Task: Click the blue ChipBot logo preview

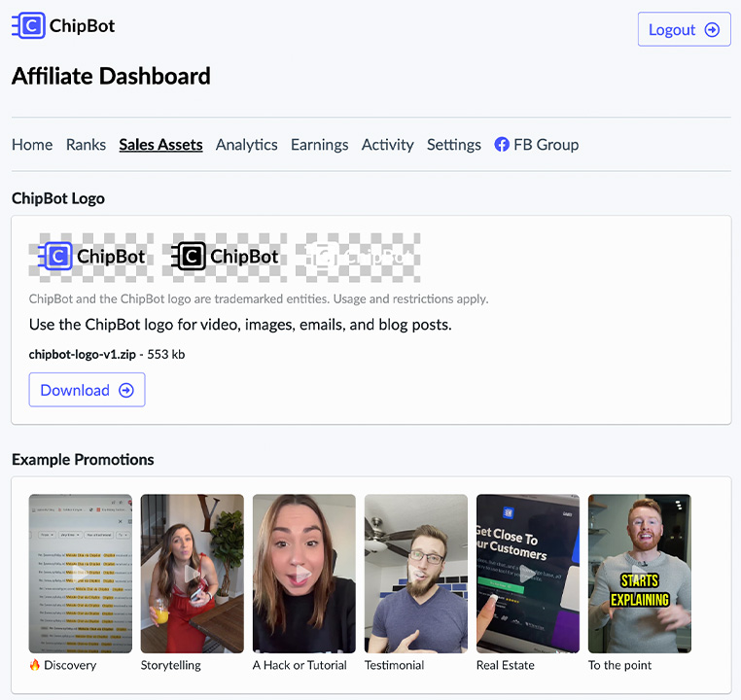Action: pos(91,258)
